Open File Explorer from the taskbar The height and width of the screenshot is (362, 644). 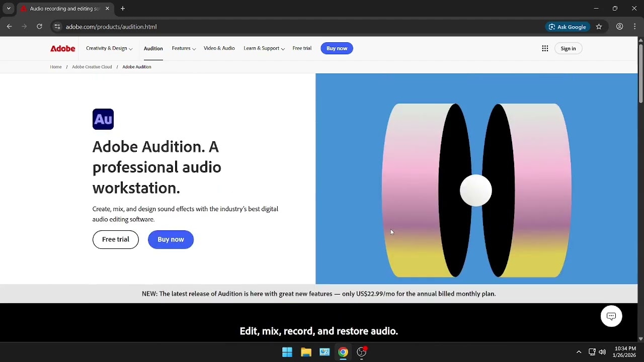pos(306,352)
